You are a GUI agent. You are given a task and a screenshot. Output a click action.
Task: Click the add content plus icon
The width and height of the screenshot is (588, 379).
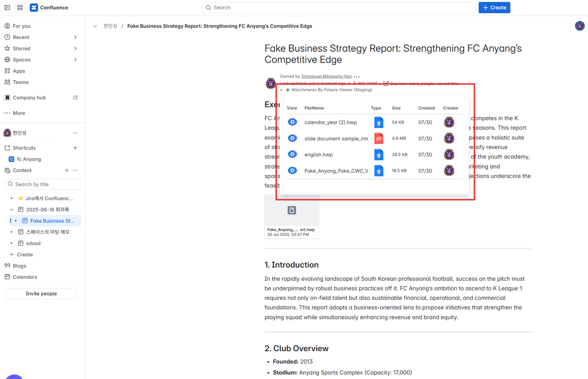pos(67,171)
